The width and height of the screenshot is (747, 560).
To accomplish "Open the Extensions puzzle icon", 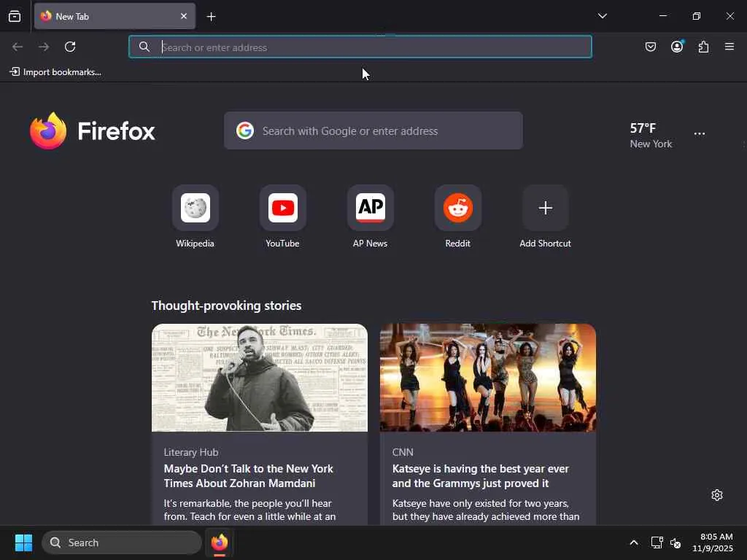I will (x=703, y=47).
